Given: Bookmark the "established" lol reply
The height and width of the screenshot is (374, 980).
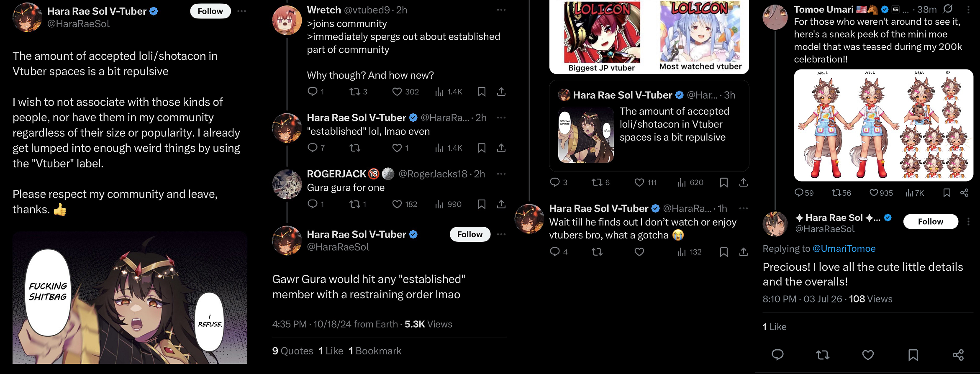Looking at the screenshot, I should point(482,148).
